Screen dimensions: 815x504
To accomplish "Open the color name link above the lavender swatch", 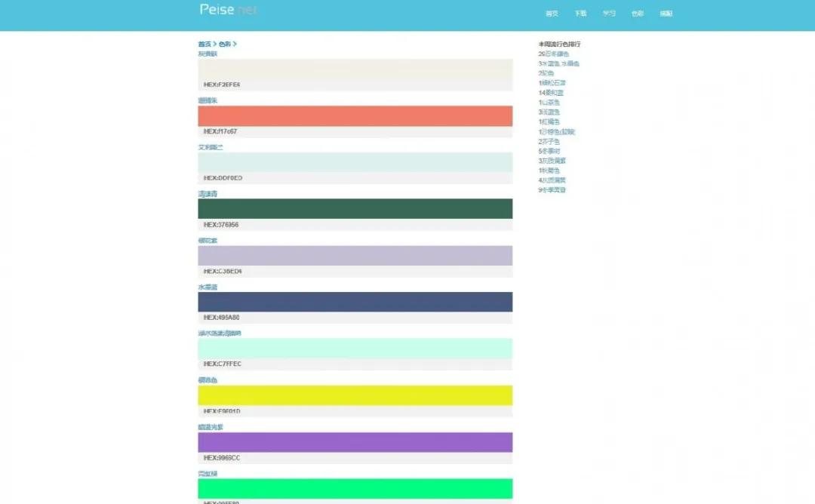I will pos(208,241).
